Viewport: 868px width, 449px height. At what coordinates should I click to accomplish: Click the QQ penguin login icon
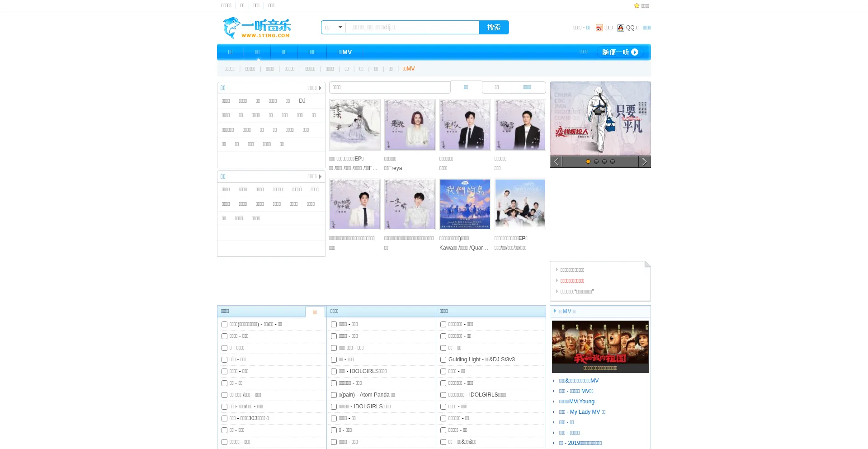coord(621,28)
